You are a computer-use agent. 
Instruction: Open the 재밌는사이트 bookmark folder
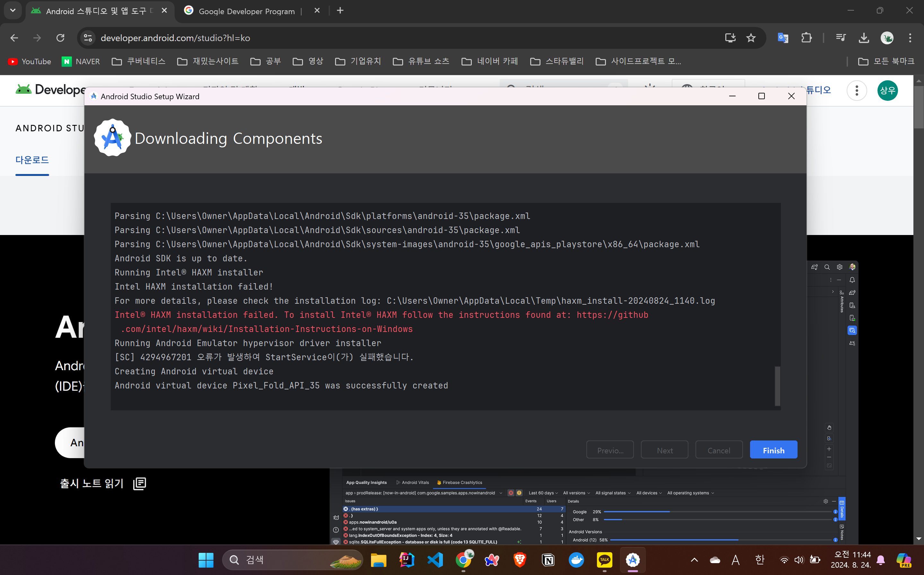208,61
